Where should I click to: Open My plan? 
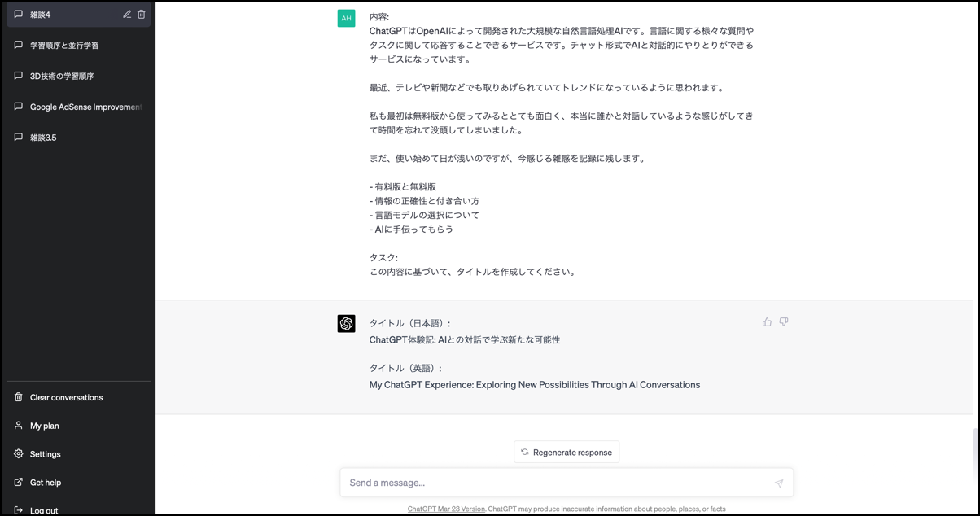click(x=45, y=426)
